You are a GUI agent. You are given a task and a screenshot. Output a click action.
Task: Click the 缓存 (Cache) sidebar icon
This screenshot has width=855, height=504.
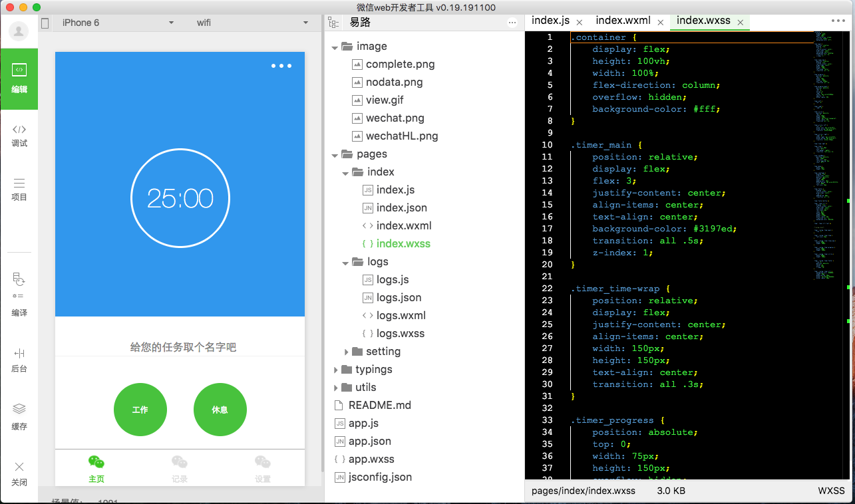click(x=19, y=417)
